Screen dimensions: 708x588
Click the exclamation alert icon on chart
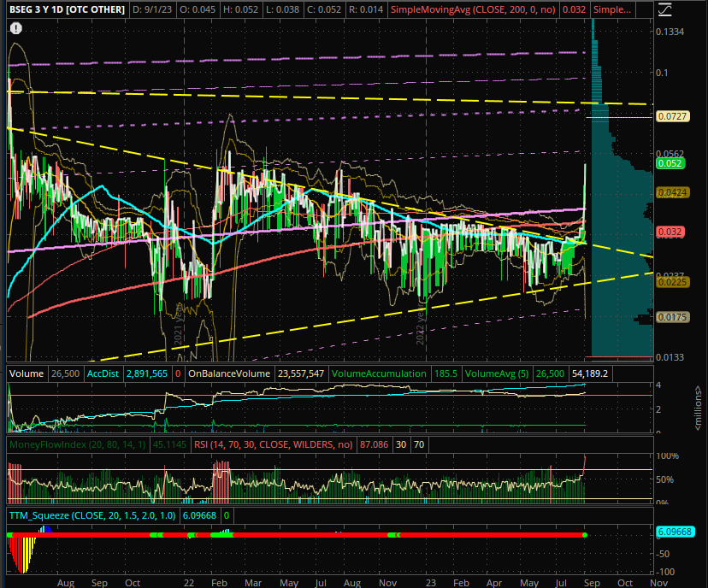coord(16,28)
